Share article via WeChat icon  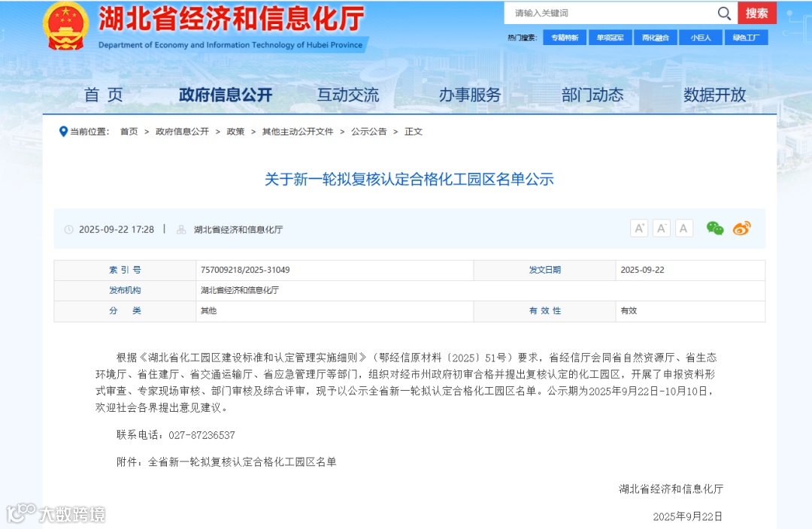(x=715, y=228)
